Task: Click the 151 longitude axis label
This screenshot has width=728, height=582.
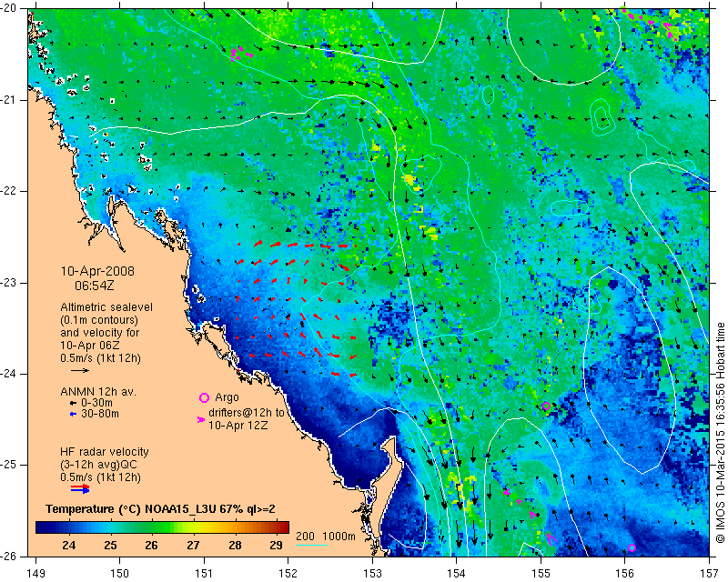Action: coord(204,574)
